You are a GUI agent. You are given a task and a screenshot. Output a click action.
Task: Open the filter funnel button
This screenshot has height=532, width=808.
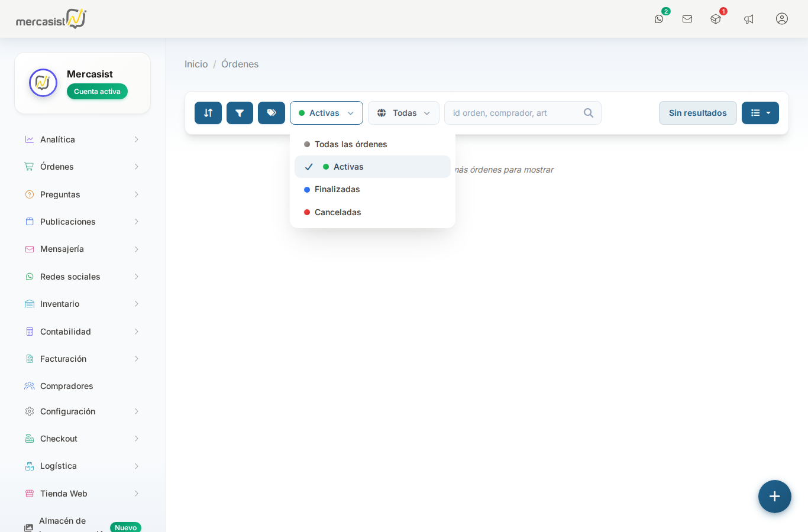240,113
